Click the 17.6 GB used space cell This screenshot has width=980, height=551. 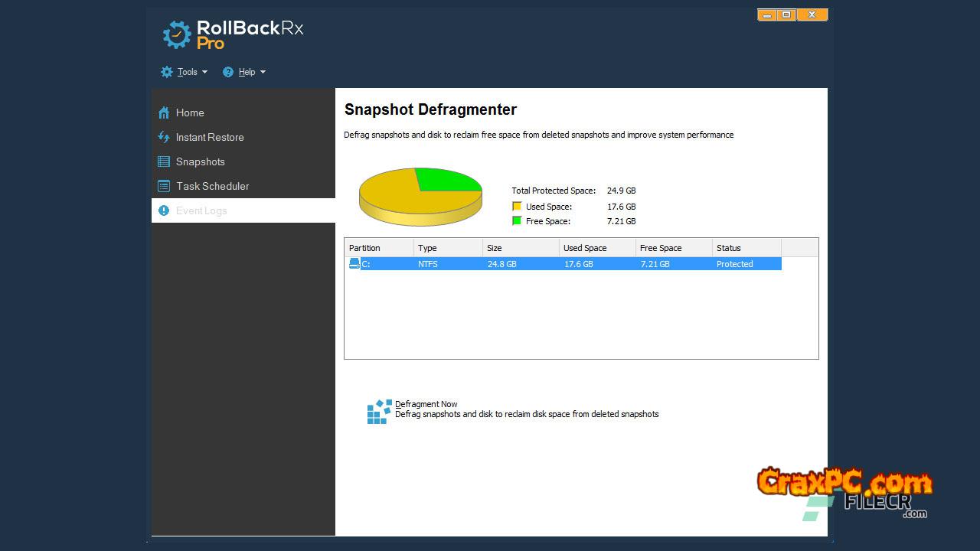tap(578, 264)
